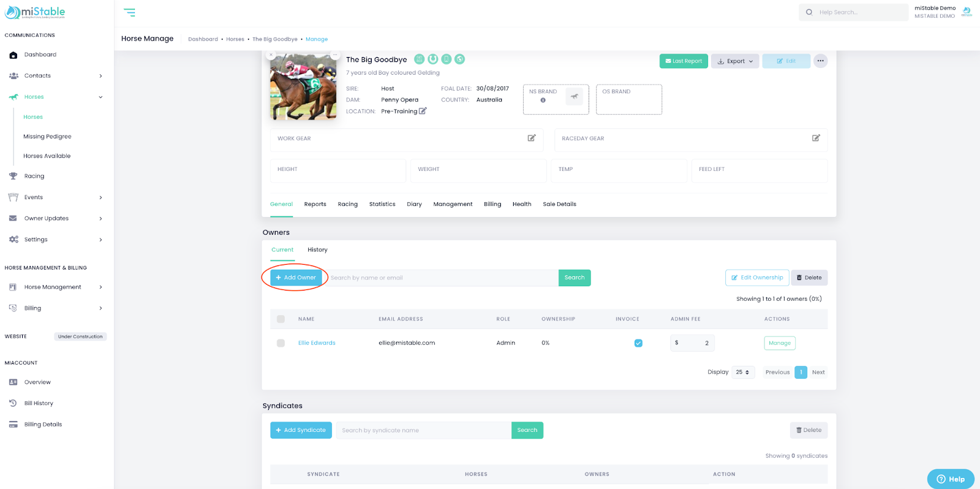Open the three-dots more options button
Image resolution: width=980 pixels, height=489 pixels.
coord(820,61)
